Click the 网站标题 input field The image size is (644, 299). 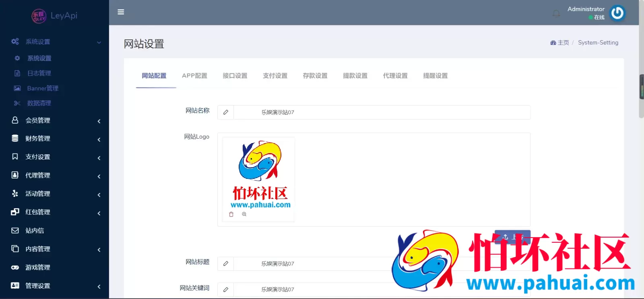pyautogui.click(x=382, y=264)
